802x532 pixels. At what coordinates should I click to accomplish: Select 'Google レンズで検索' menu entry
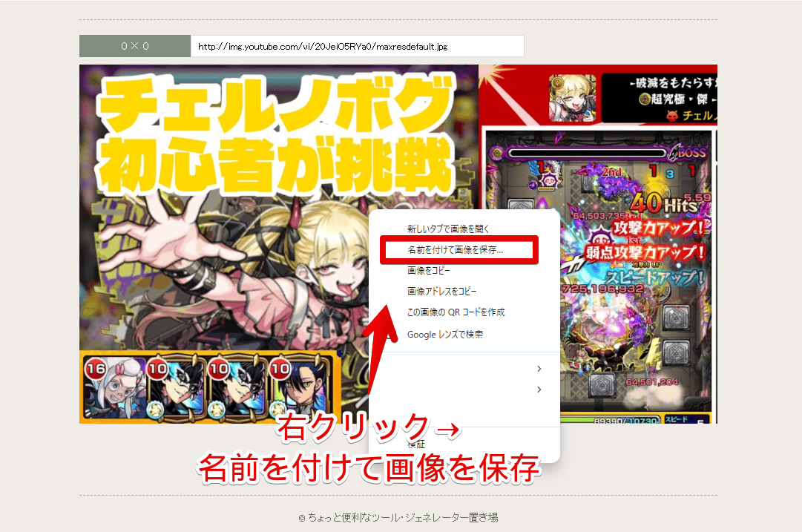pos(445,335)
